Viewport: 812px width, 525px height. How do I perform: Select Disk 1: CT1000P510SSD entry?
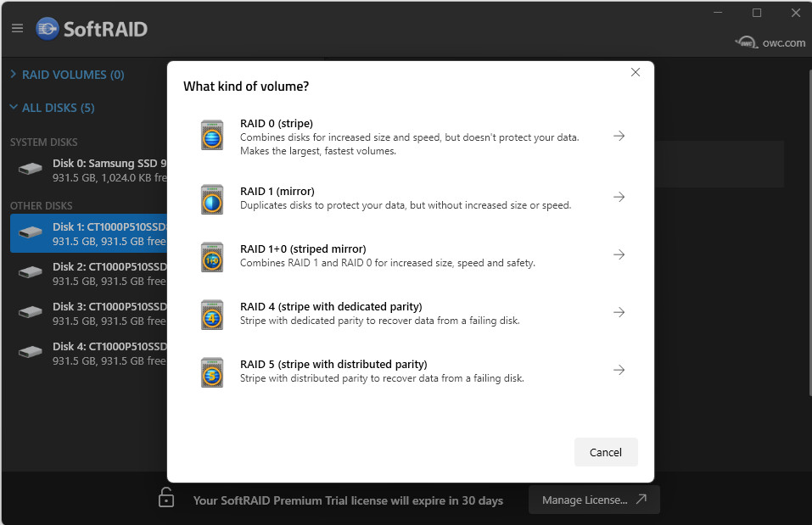pyautogui.click(x=88, y=233)
